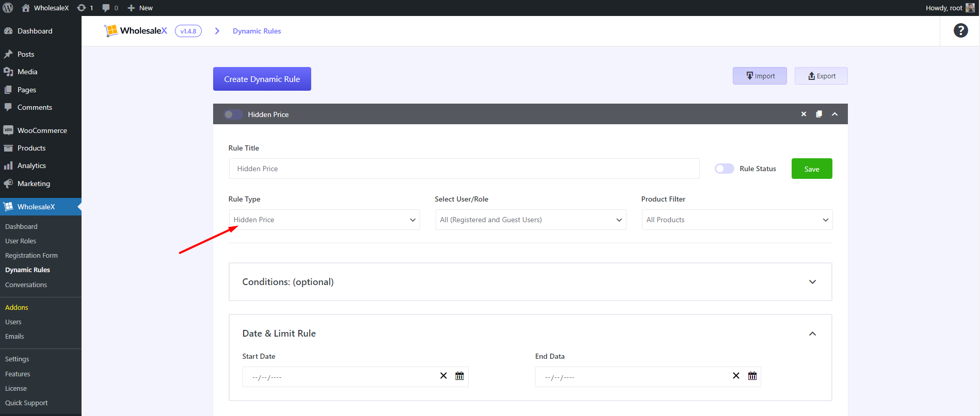Click the root user avatar
Screen dimensions: 980x416
pyautogui.click(x=970, y=8)
